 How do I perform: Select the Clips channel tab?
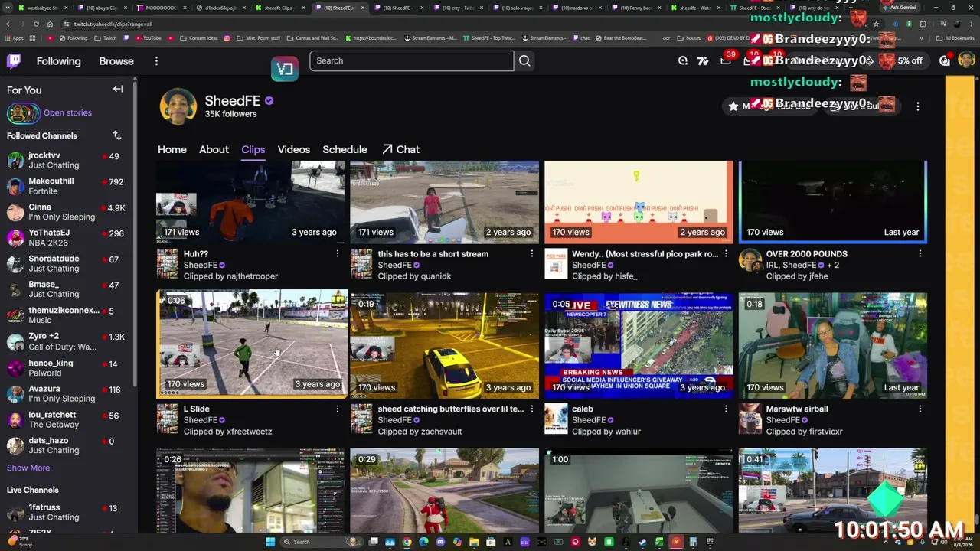253,149
